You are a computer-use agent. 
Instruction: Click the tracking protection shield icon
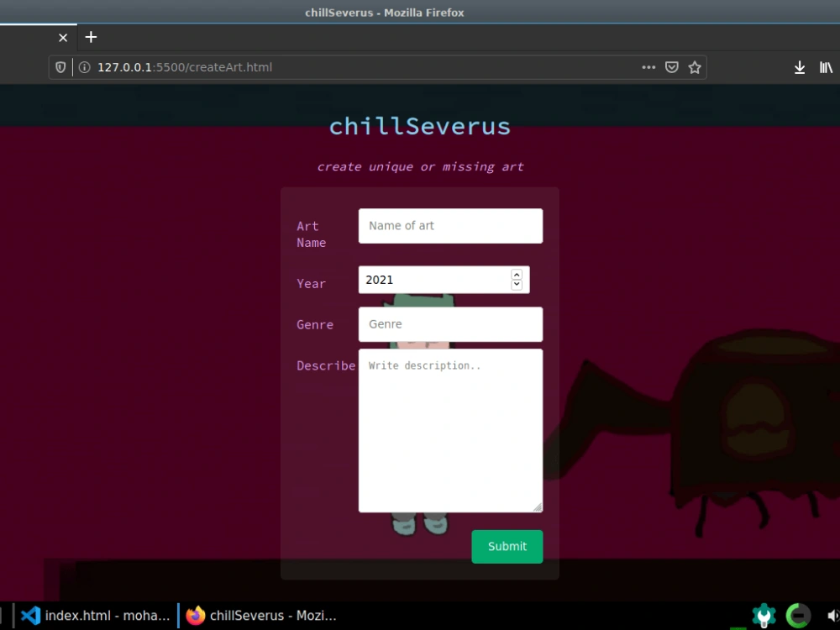pyautogui.click(x=60, y=67)
